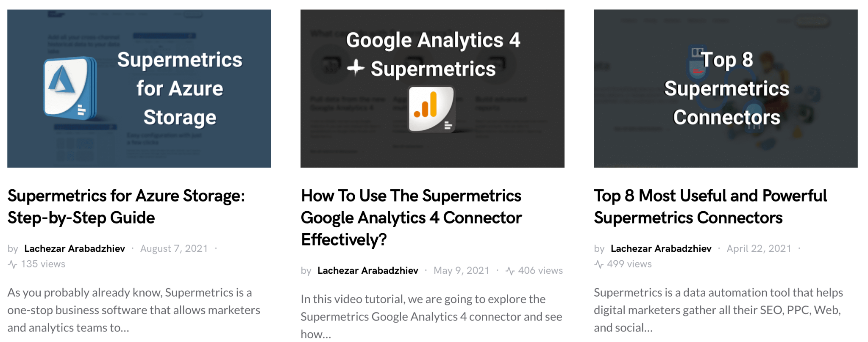Viewport: 868px width, 342px height.
Task: Click author Lachezar Arabadzhiev under Top 8 article
Action: (x=661, y=249)
